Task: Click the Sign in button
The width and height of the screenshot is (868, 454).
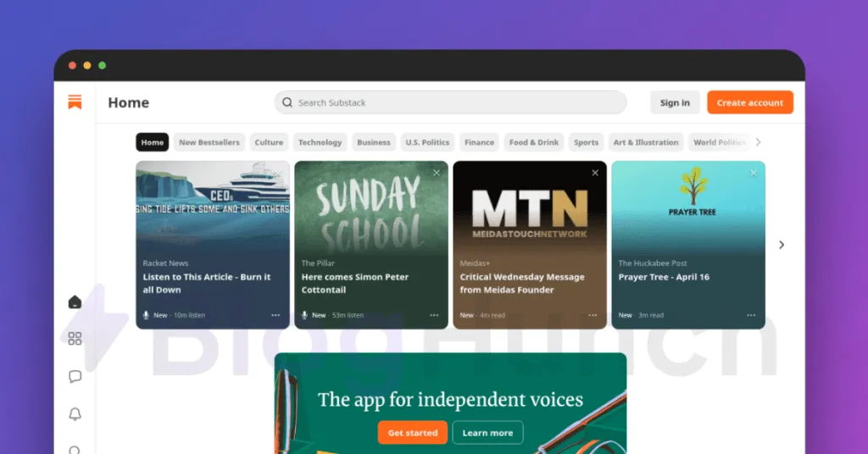Action: 675,102
